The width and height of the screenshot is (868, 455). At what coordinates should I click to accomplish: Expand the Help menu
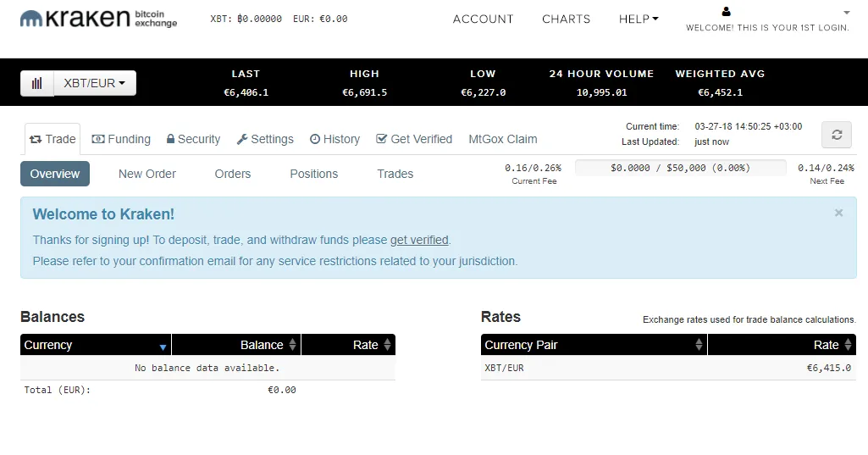point(638,19)
